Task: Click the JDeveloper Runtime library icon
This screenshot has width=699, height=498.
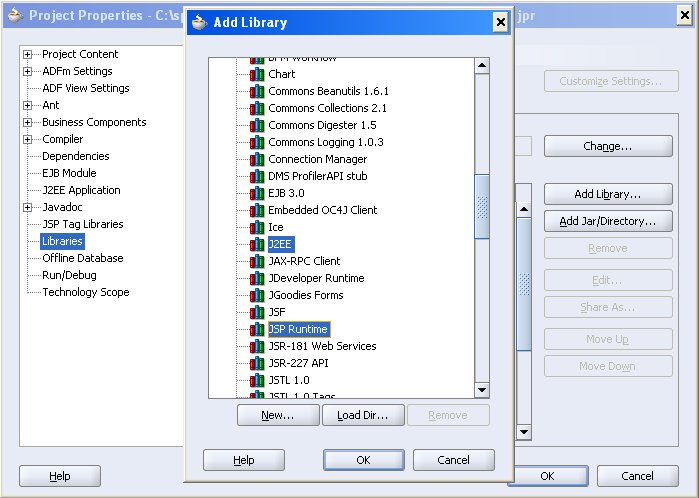Action: point(257,278)
